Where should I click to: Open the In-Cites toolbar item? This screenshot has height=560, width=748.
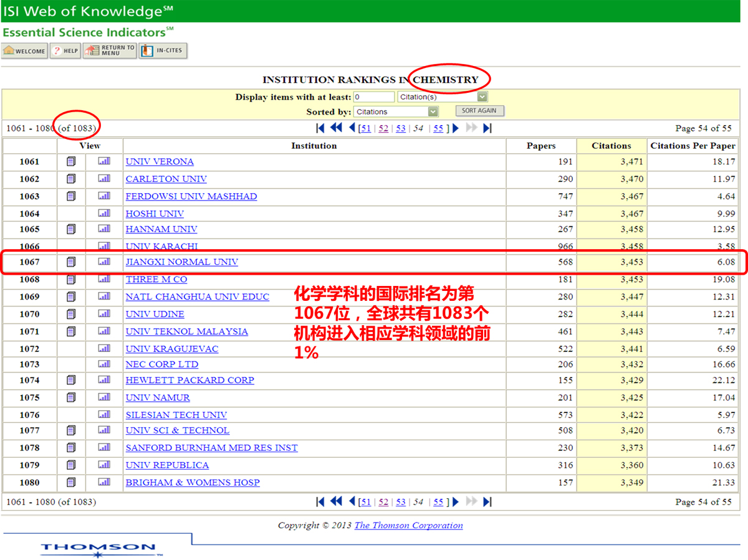click(x=163, y=51)
